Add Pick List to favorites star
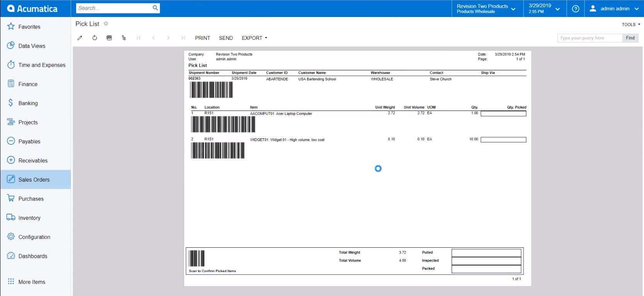The image size is (644, 296). coord(106,24)
